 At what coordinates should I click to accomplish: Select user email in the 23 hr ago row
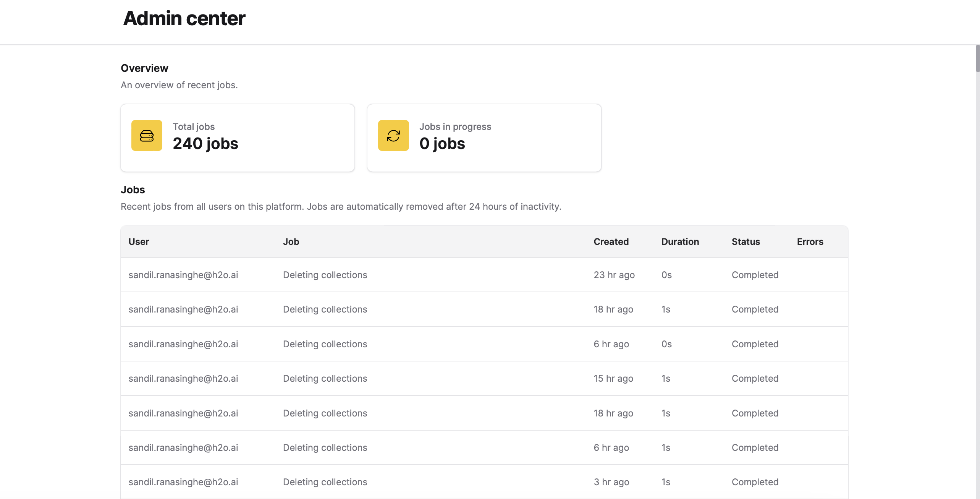click(x=183, y=275)
